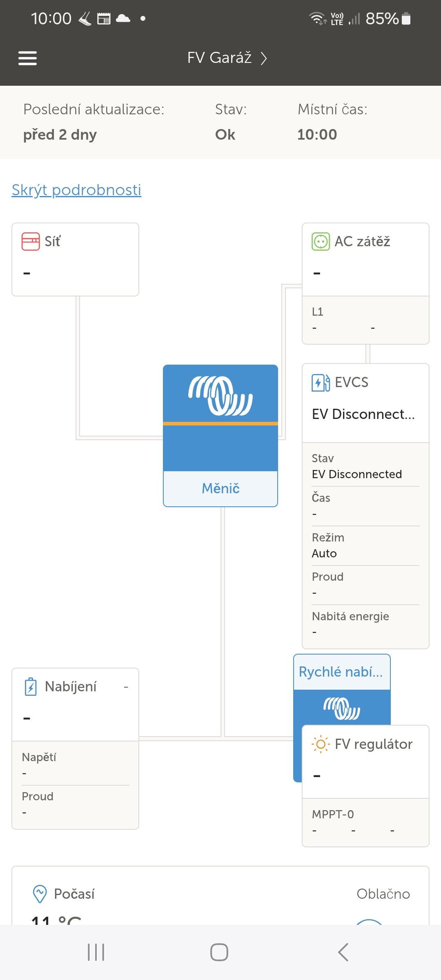Tap the battery charging icon

[x=31, y=687]
